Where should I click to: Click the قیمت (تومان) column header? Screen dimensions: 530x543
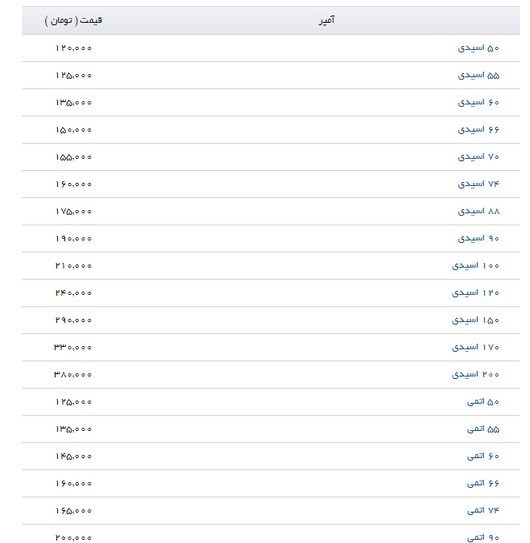(x=73, y=20)
